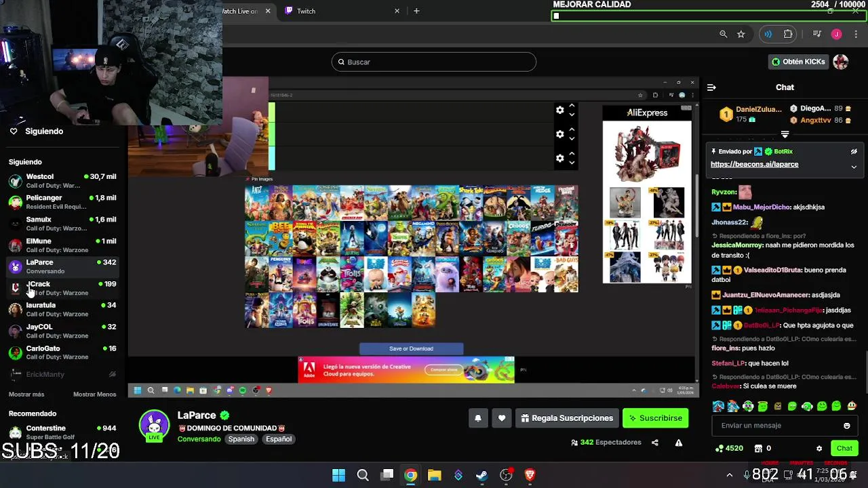The height and width of the screenshot is (488, 868).
Task: Click the heart follow icon
Action: pyautogui.click(x=502, y=418)
